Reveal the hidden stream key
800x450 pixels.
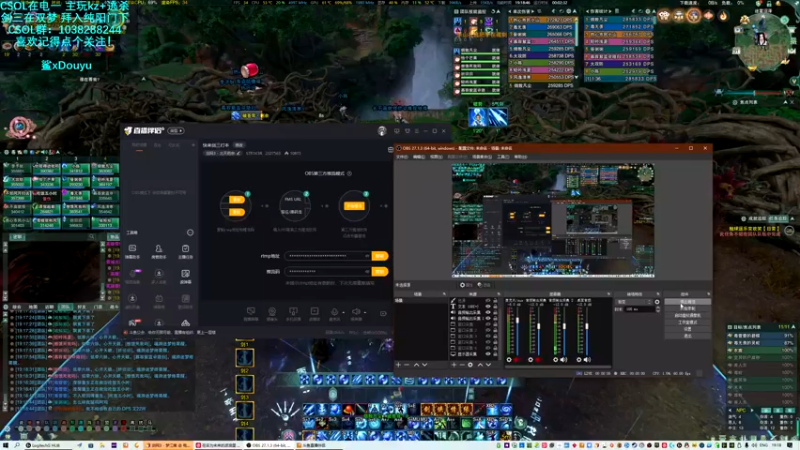[x=367, y=271]
